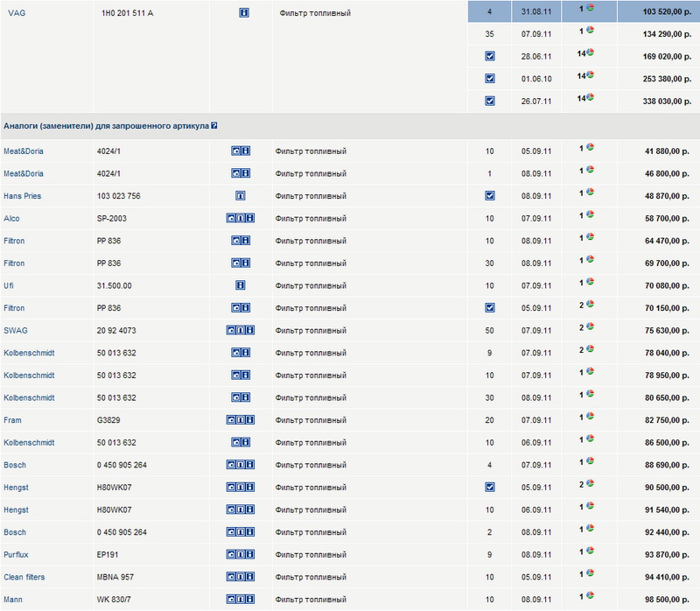The image size is (700, 611).
Task: Click the pie chart icon in the SWAG 75 630,00 р. row
Action: click(x=590, y=327)
